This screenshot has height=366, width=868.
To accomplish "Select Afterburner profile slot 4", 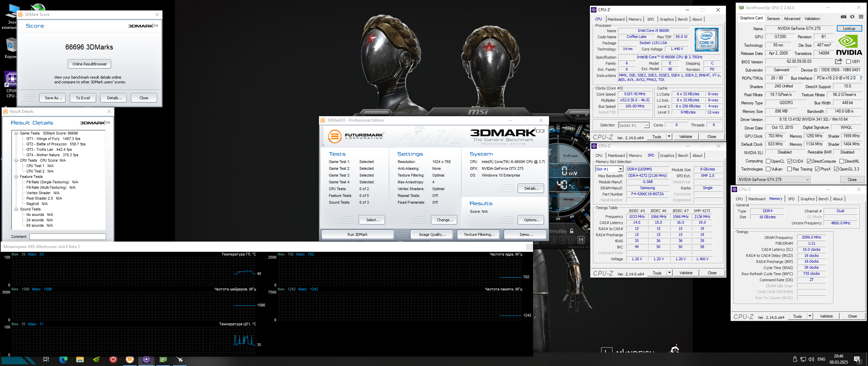I will click(x=563, y=240).
